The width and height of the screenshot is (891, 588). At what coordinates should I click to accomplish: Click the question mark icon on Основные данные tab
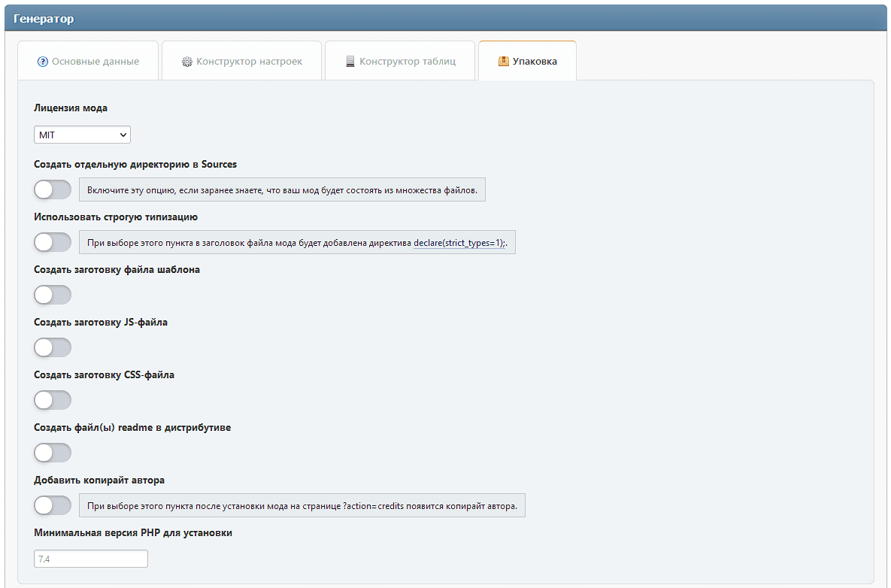43,62
